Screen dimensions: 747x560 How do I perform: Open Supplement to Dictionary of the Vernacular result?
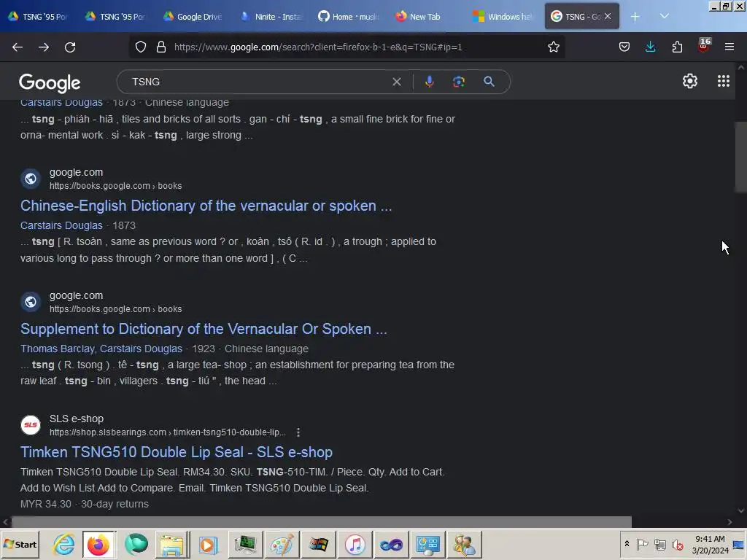click(204, 329)
